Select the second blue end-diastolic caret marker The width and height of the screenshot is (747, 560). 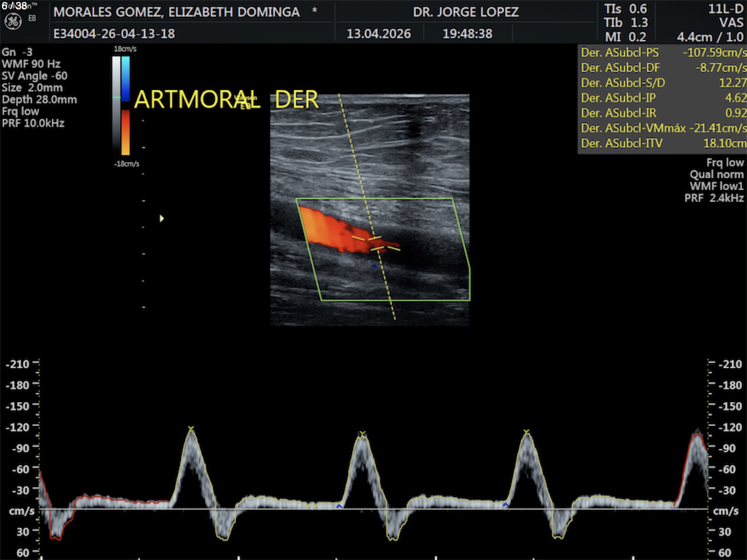(x=505, y=505)
